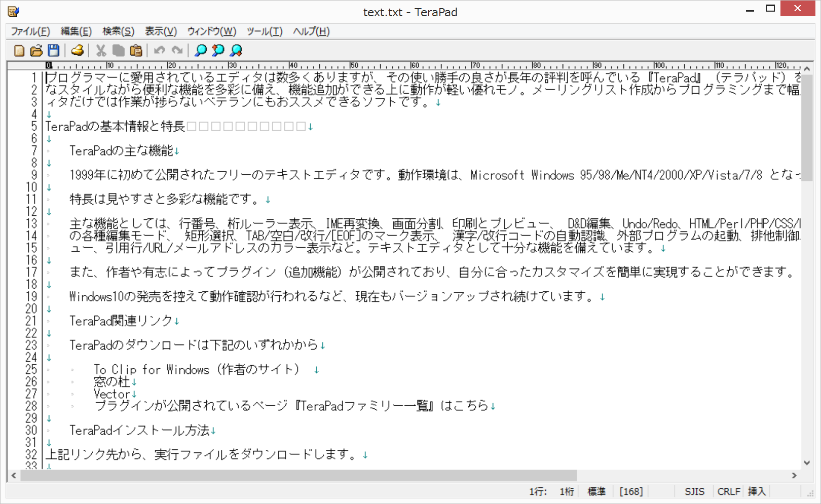Click the CRLF line ending status entry

[728, 491]
